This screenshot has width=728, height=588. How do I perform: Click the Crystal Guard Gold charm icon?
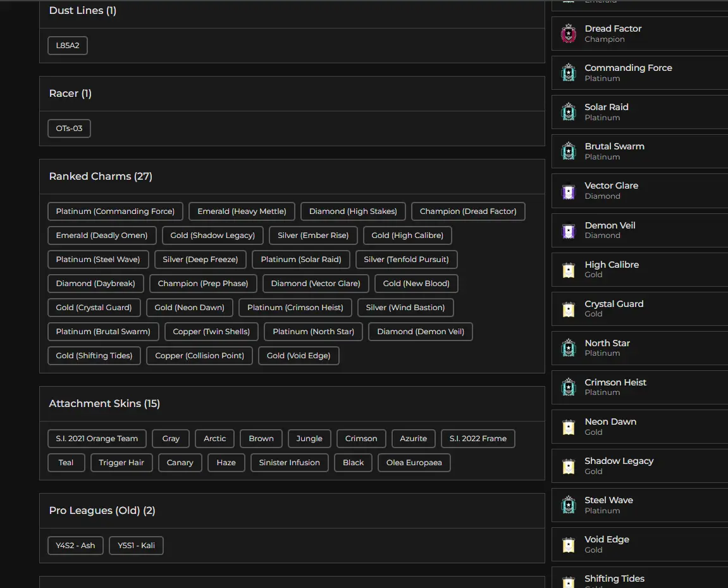[569, 309]
